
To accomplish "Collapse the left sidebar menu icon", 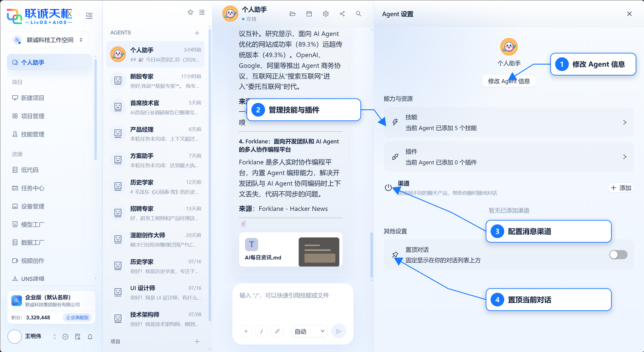I will (89, 16).
